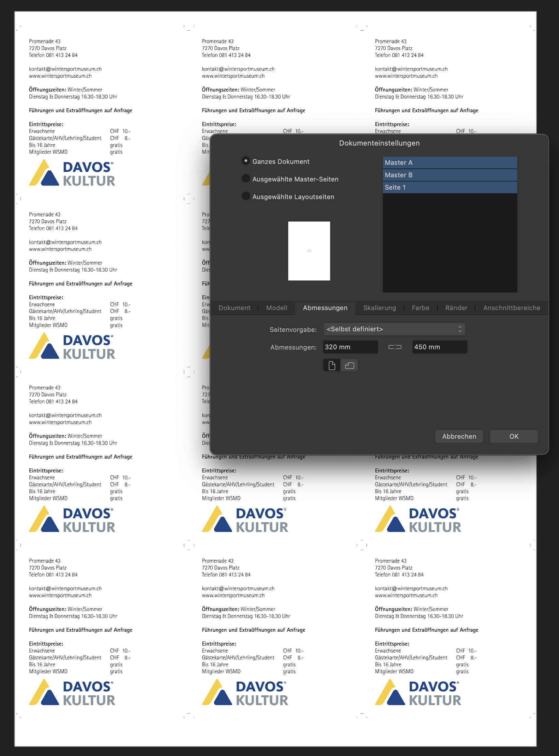
Task: Open the Abmessungen tab
Action: [325, 308]
